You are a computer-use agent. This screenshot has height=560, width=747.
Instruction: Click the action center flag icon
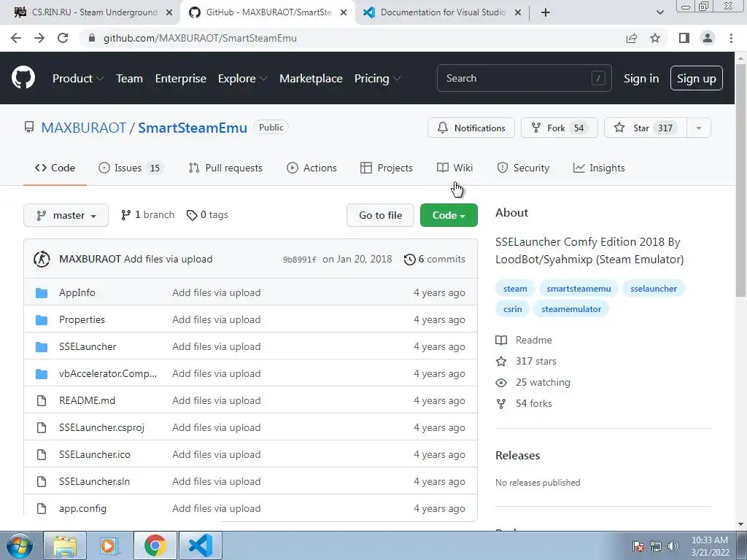click(638, 546)
